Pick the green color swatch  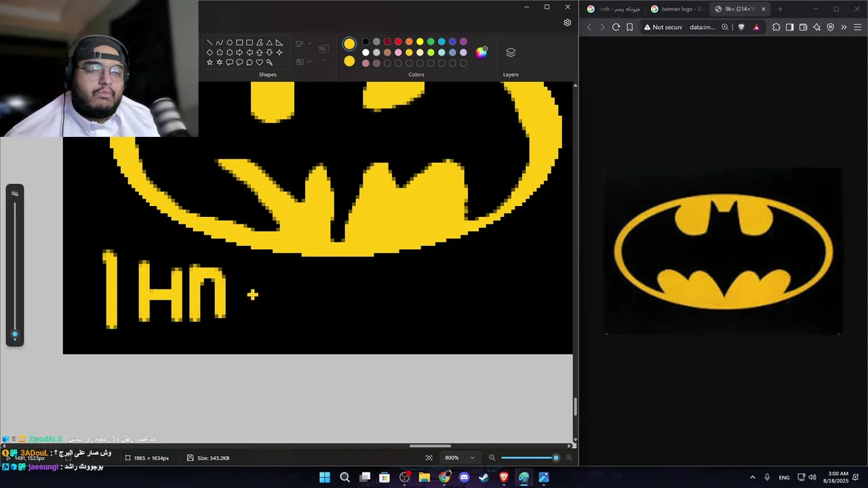(431, 42)
